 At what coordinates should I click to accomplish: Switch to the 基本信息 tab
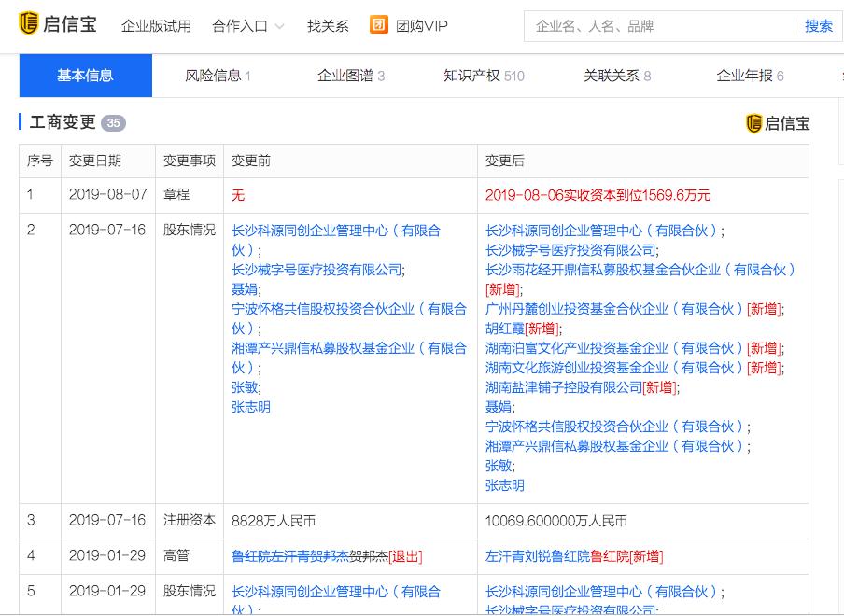[86, 76]
